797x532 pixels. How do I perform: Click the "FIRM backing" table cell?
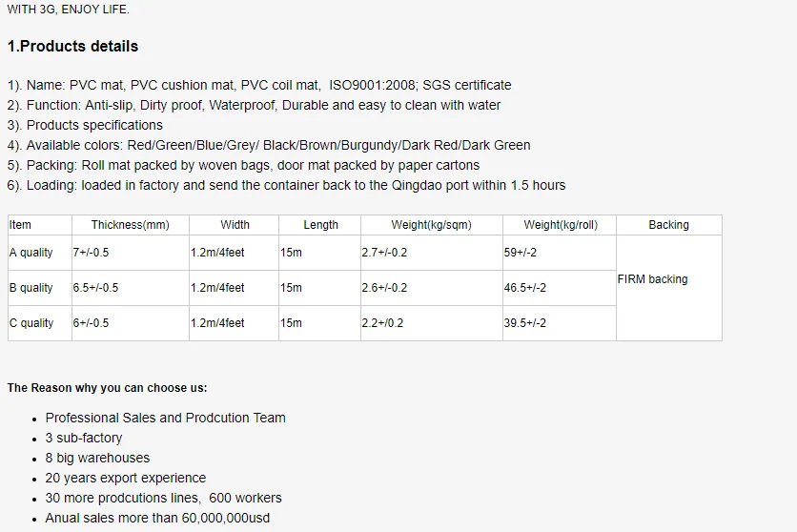click(x=653, y=279)
